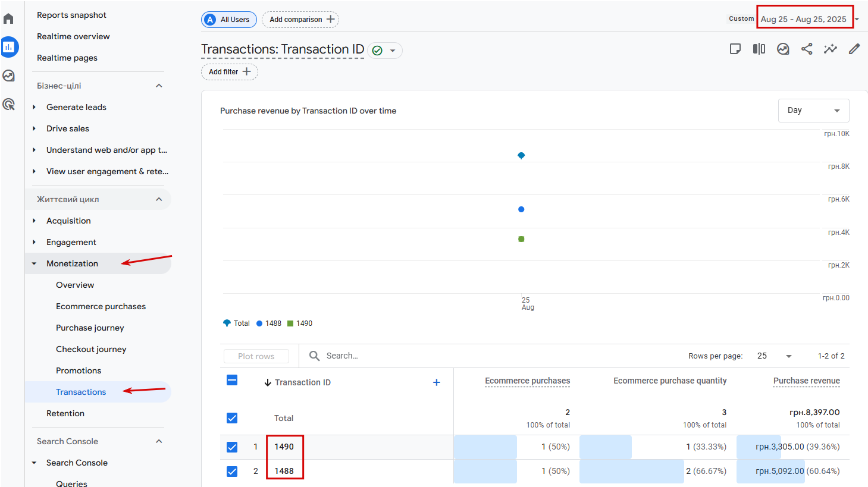Add a dimension with blue plus icon

coord(437,382)
